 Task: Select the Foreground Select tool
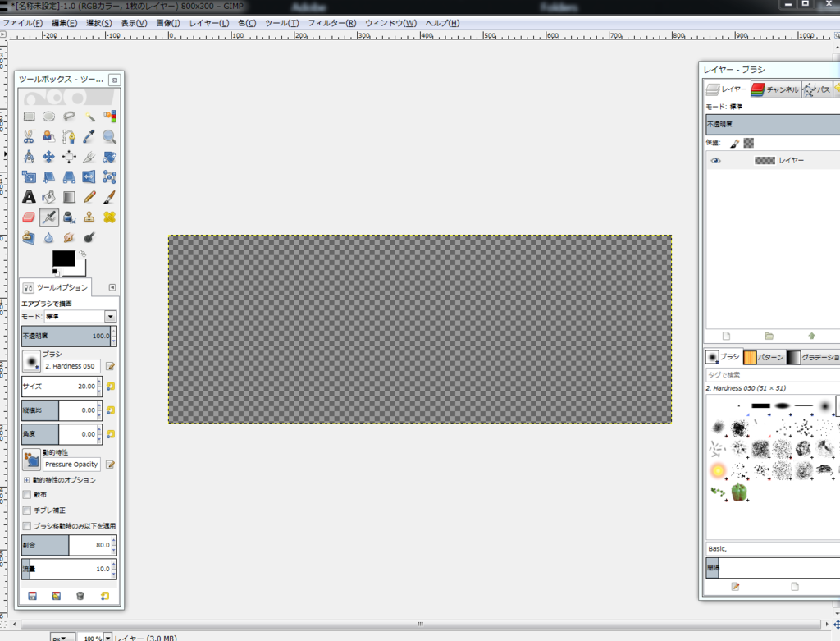pyautogui.click(x=48, y=137)
